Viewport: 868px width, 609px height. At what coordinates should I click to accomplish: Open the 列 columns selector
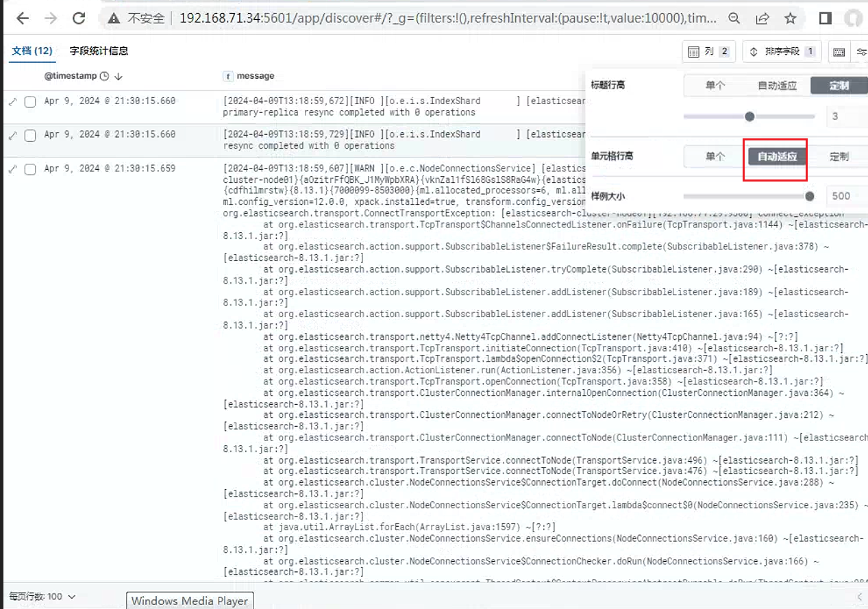708,51
